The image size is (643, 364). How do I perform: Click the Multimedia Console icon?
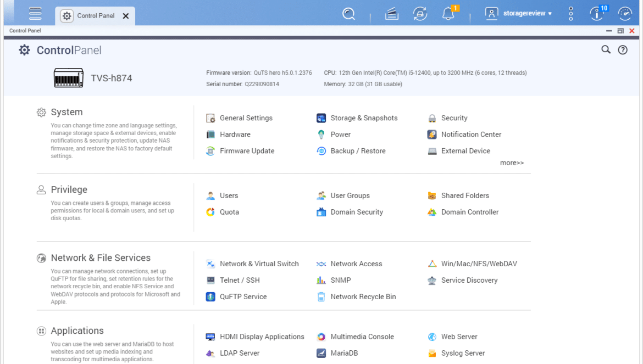tap(321, 337)
